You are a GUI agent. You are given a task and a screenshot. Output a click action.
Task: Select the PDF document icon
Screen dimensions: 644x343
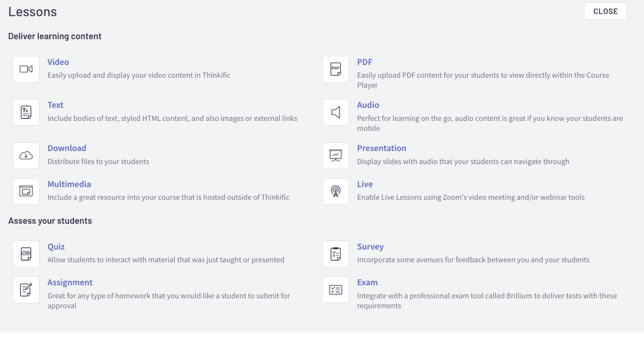(336, 69)
